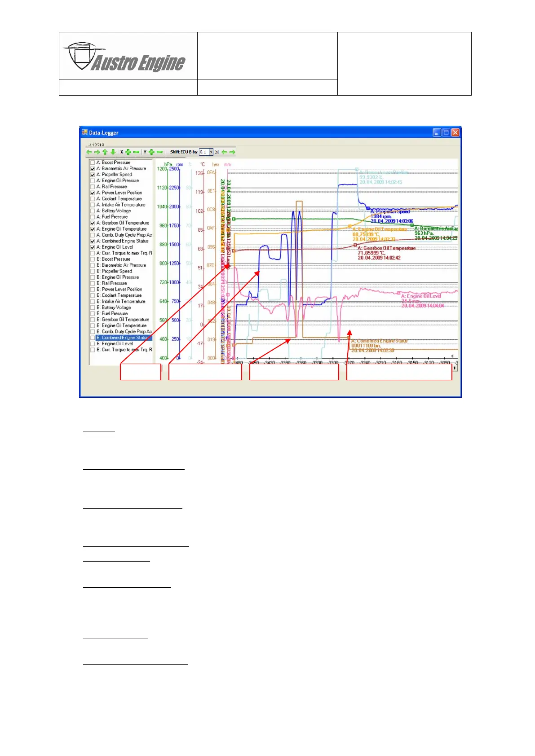Uncheck A: Power Lever Position
The image size is (535, 756).
[93, 193]
